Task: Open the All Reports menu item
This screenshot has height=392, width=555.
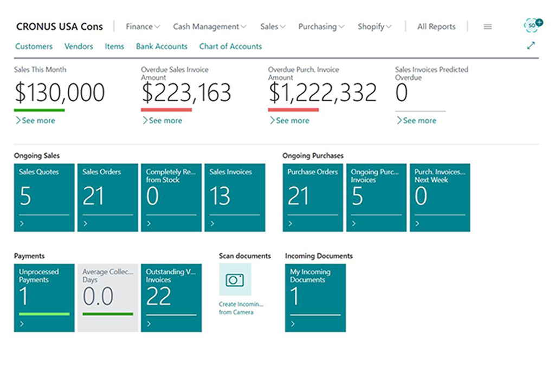Action: tap(436, 27)
